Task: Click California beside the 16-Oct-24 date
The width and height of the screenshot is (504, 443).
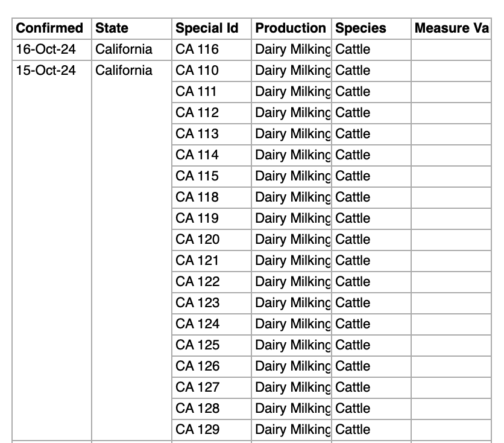Action: [124, 49]
